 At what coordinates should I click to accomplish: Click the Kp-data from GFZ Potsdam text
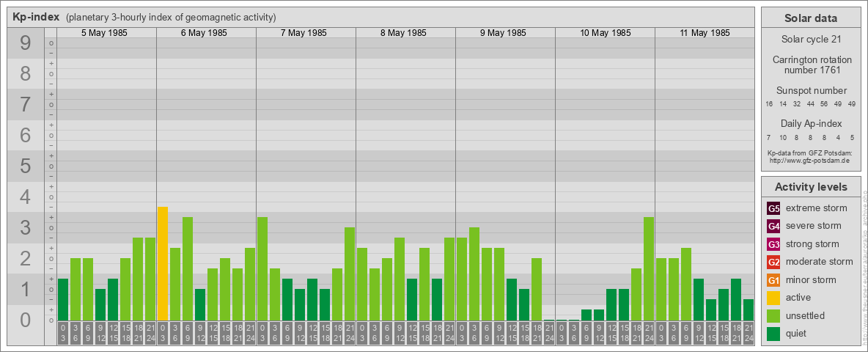click(809, 153)
